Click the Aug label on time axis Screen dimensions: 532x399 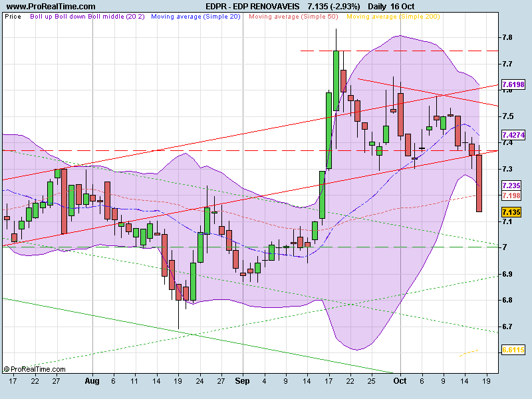[92, 382]
